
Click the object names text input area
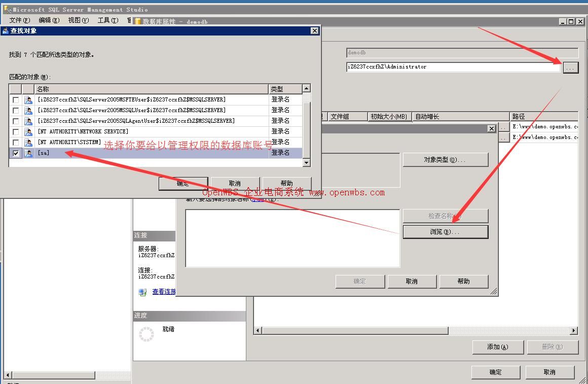pos(292,238)
